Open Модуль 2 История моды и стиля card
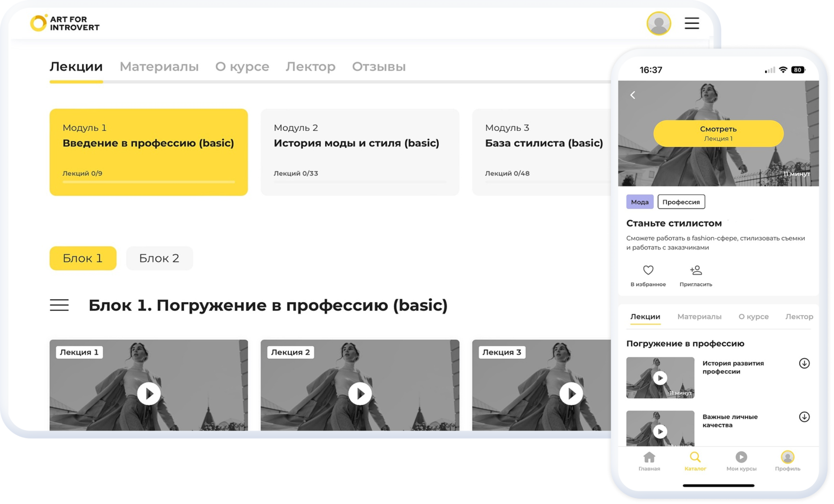Image resolution: width=834 pixels, height=504 pixels. (360, 152)
